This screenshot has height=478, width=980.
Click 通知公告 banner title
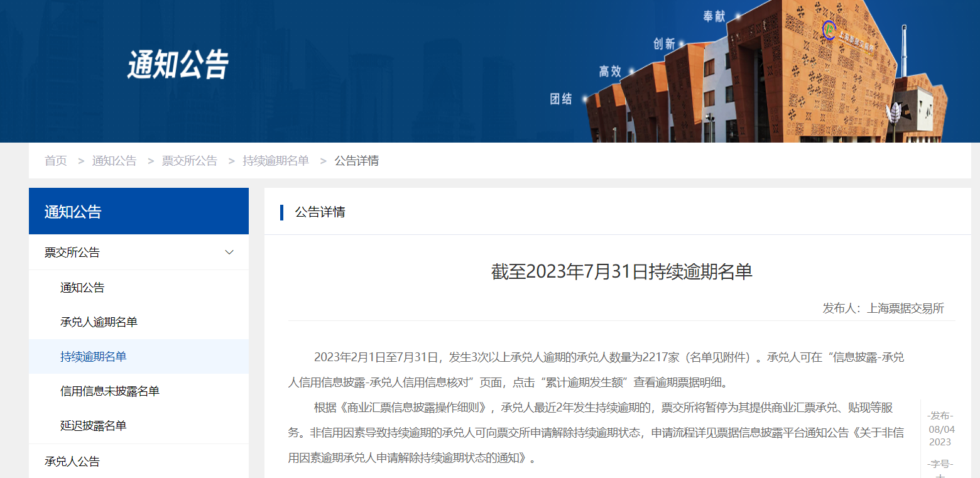coord(178,65)
